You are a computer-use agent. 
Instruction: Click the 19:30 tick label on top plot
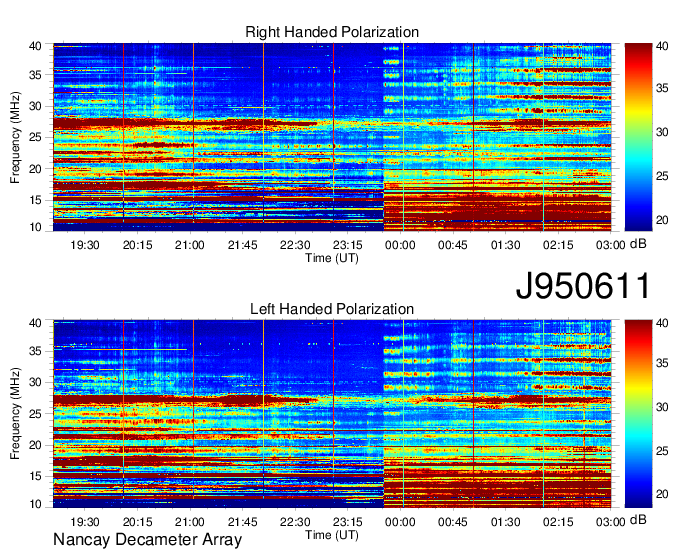point(85,245)
